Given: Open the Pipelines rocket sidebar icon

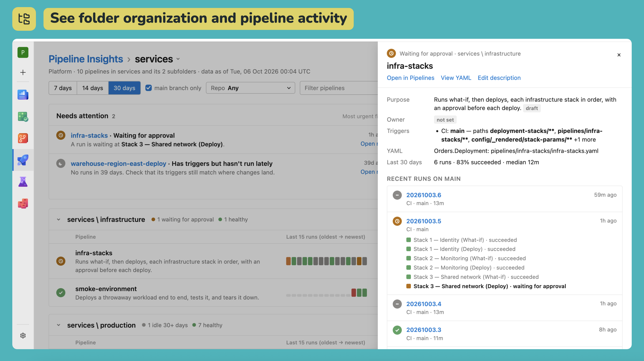Looking at the screenshot, I should click(23, 160).
